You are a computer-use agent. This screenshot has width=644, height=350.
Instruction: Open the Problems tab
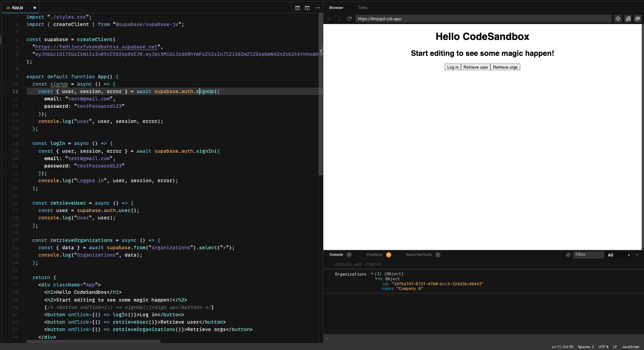(375, 255)
